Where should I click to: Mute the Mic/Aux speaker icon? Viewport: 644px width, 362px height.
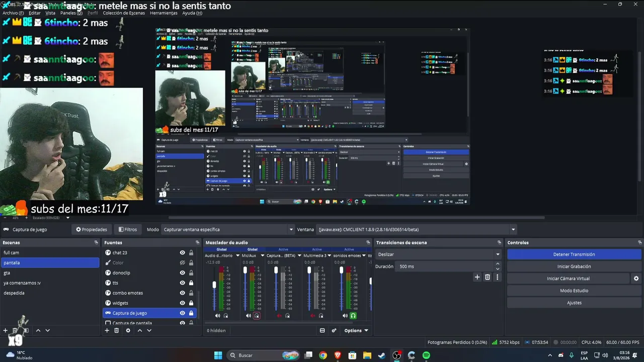249,316
